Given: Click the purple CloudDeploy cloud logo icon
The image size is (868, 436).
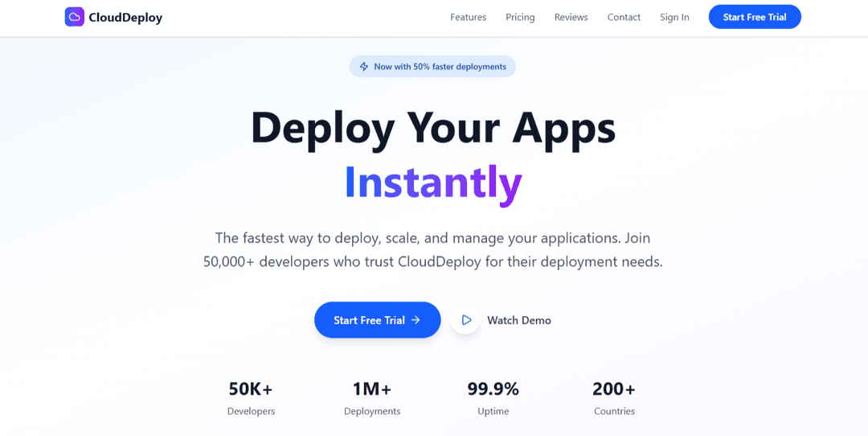Looking at the screenshot, I should point(74,17).
